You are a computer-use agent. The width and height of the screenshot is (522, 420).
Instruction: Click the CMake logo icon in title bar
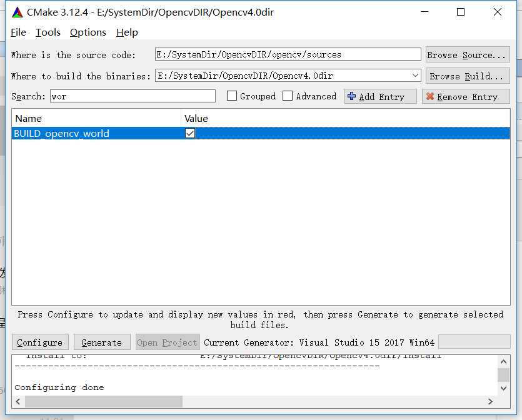pyautogui.click(x=18, y=12)
